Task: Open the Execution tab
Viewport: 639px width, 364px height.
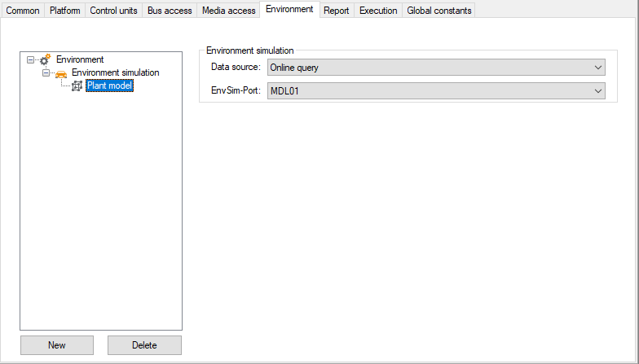Action: [378, 10]
